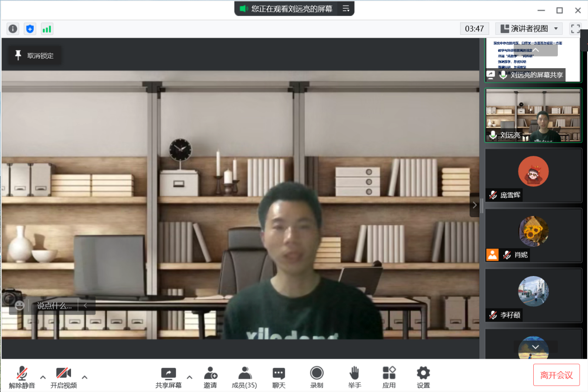Expand share screen options arrow

coord(189,377)
